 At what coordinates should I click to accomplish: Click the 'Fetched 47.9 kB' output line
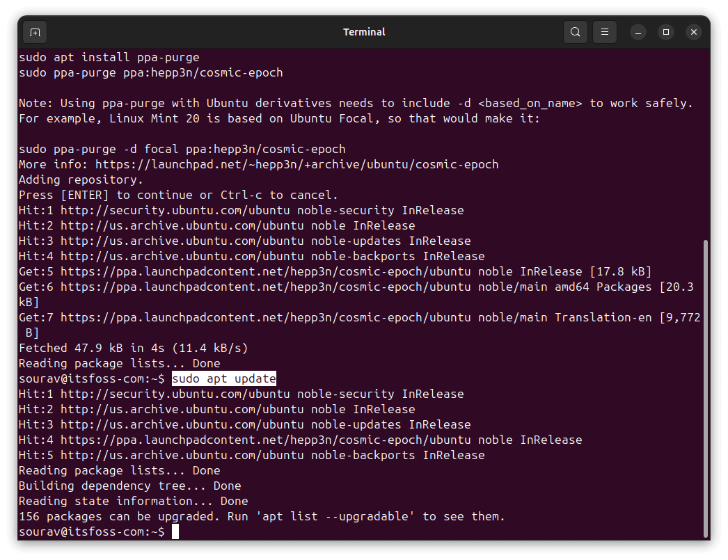click(x=133, y=348)
